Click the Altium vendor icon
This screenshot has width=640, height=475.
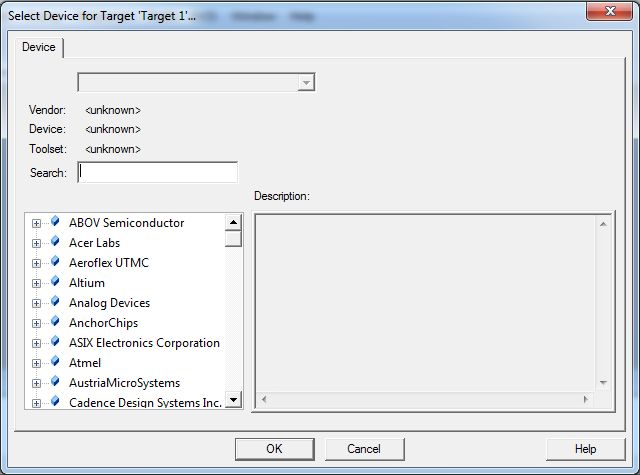(x=55, y=283)
